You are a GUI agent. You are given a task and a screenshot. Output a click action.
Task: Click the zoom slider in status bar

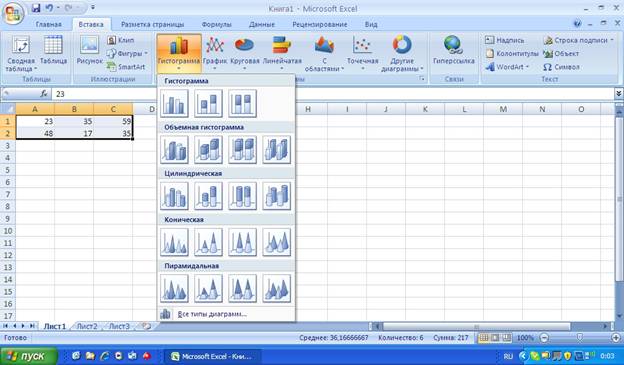click(x=580, y=338)
